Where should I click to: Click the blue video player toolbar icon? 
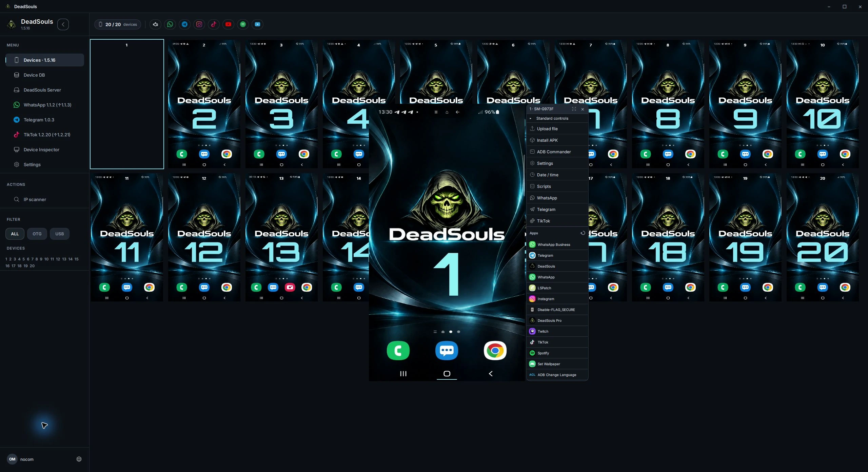point(257,24)
